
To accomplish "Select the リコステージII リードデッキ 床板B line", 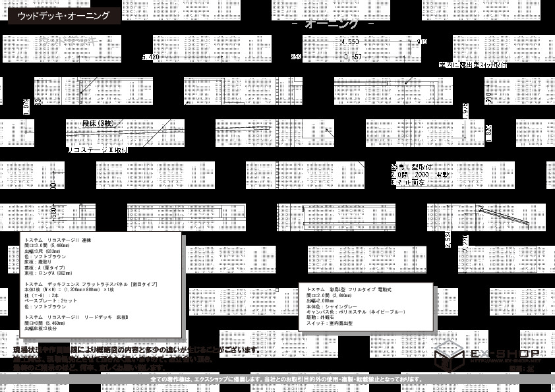I will (76, 318).
